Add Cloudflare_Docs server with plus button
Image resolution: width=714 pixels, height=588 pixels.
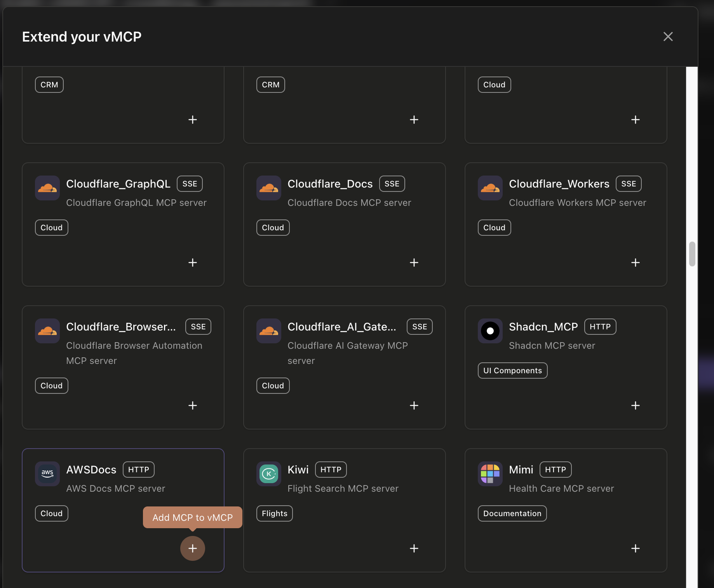click(414, 263)
